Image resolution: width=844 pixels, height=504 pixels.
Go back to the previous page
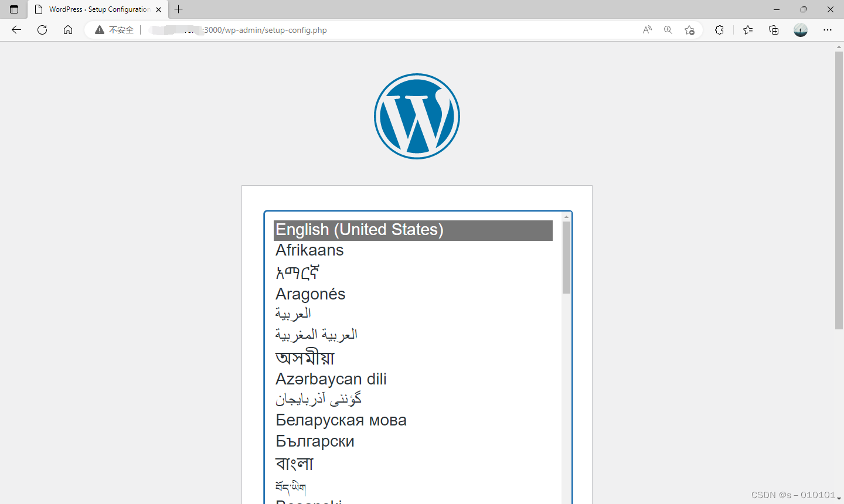tap(16, 30)
